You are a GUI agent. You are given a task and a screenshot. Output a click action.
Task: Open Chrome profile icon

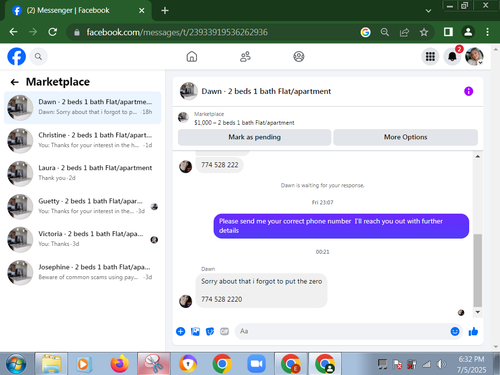coord(468,32)
